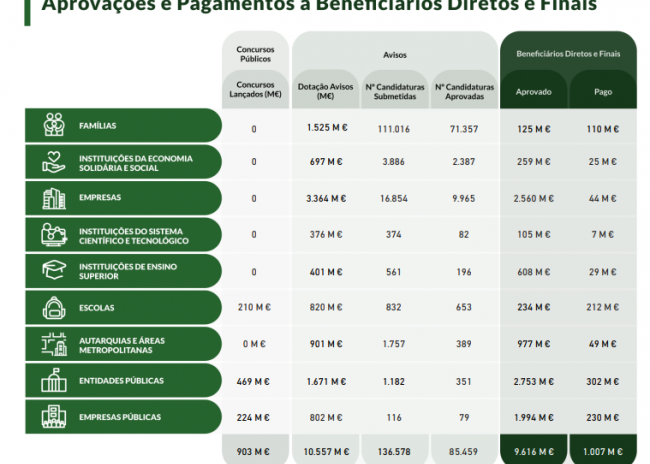This screenshot has width=650, height=464.
Task: Click the 608 M € approved value
Action: [x=534, y=272]
